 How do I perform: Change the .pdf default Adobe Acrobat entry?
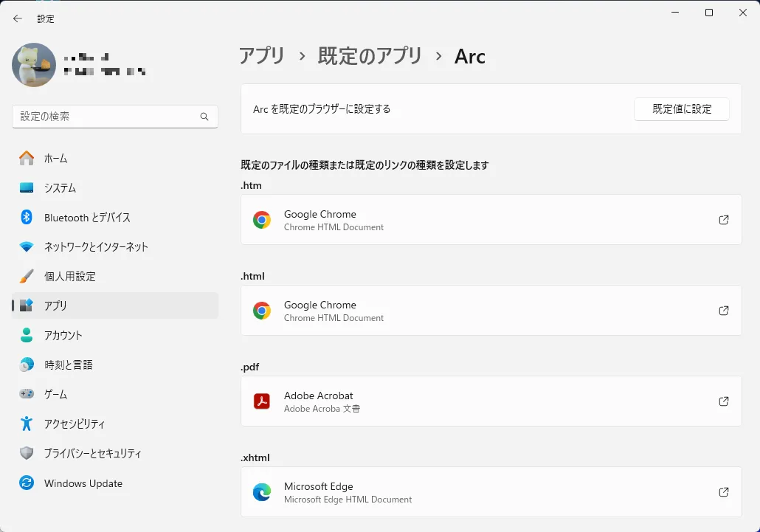point(491,401)
